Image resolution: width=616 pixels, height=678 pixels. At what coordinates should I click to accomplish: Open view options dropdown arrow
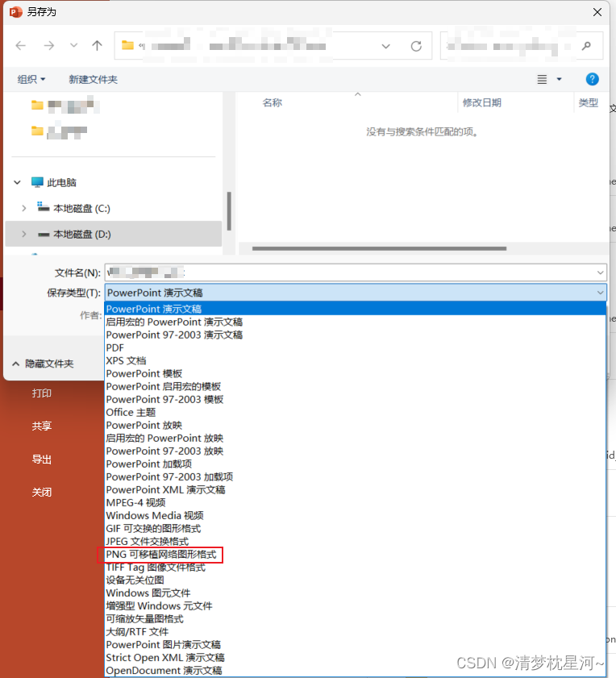559,79
